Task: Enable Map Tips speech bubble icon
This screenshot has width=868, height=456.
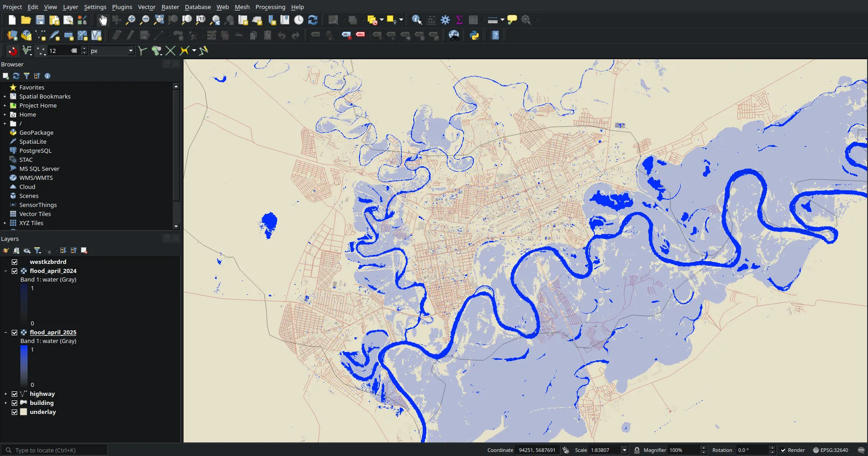Action: [512, 20]
